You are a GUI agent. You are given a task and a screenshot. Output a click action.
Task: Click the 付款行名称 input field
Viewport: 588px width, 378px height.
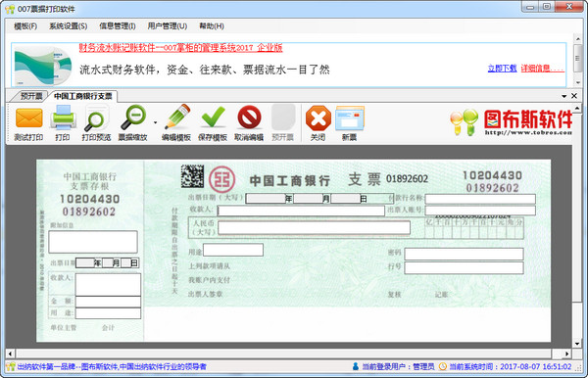click(480, 199)
